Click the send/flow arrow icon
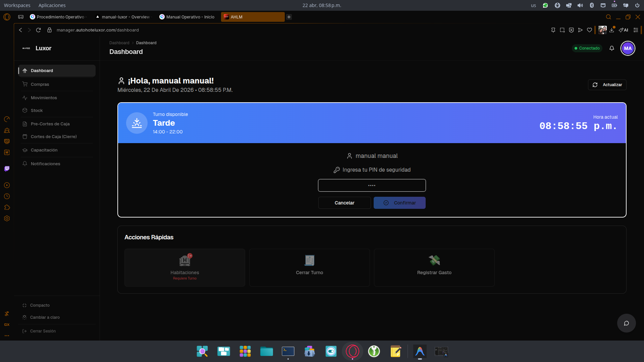Screen dimensions: 644x362 pos(580,30)
